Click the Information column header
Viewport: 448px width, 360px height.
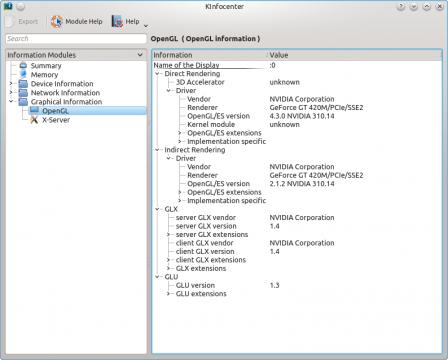pyautogui.click(x=209, y=55)
